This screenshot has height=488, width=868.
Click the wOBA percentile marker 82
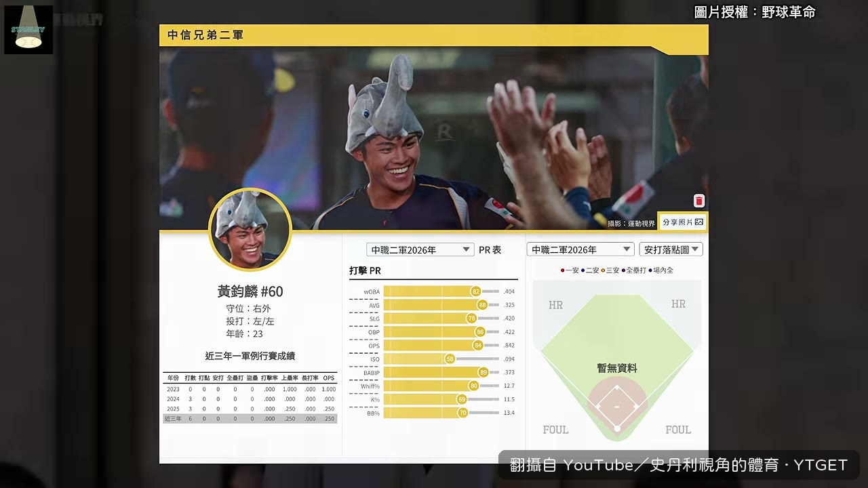coord(475,291)
